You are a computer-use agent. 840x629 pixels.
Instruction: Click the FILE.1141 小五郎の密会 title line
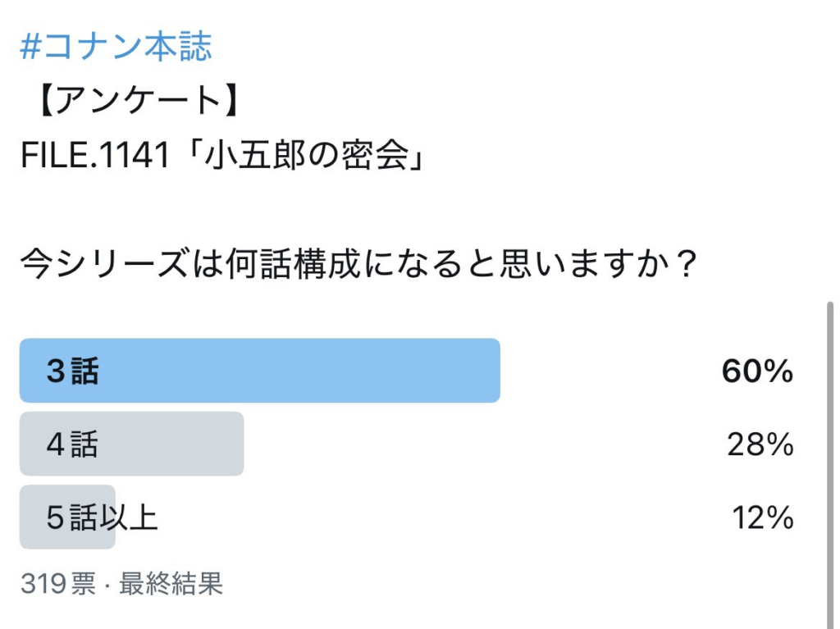(x=223, y=155)
